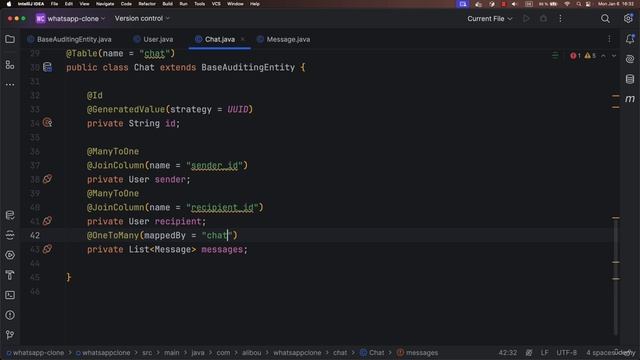640x360 pixels.
Task: Click the alibou breadcrumb
Action: pos(251,352)
